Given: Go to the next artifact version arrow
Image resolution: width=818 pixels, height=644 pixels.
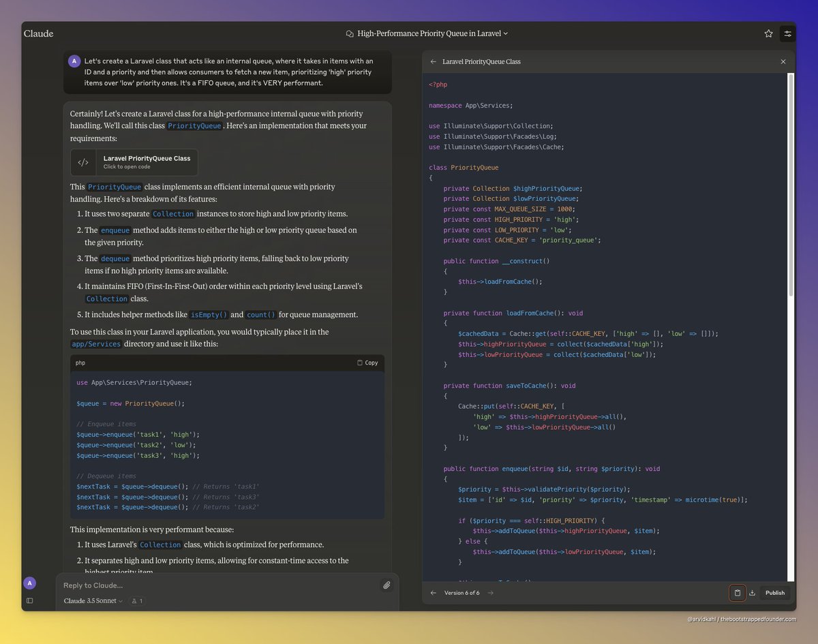Looking at the screenshot, I should click(x=490, y=593).
